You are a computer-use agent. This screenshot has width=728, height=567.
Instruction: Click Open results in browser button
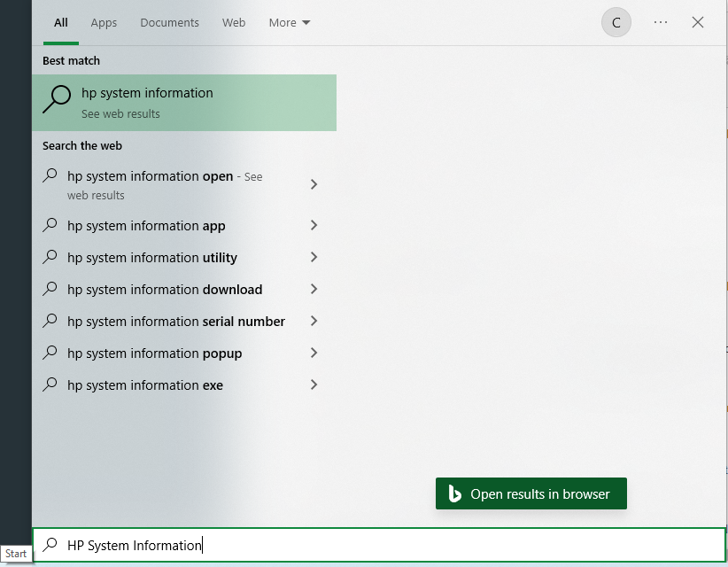click(531, 493)
